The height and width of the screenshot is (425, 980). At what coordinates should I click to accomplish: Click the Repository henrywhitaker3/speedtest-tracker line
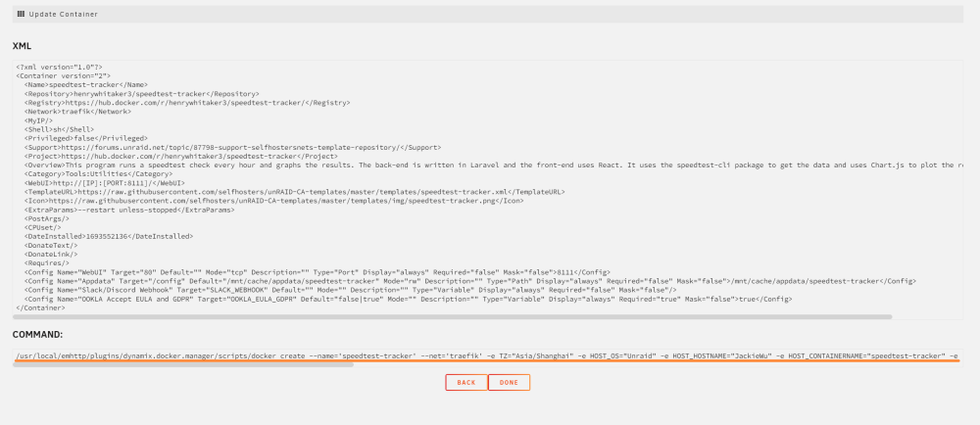[x=142, y=94]
